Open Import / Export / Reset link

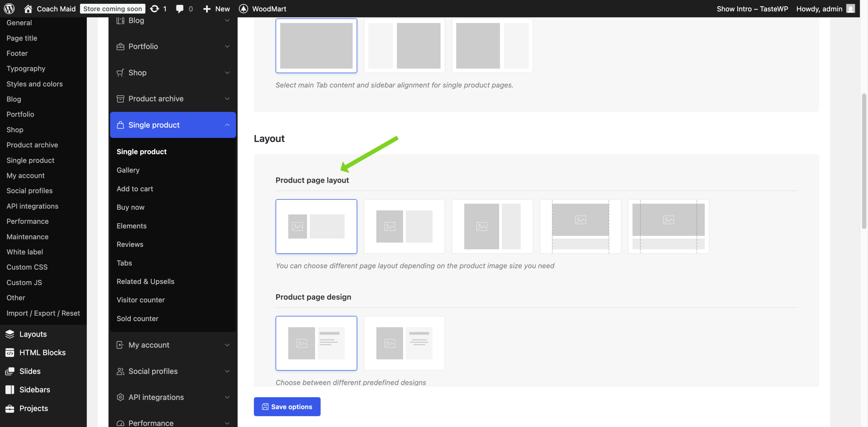(43, 313)
